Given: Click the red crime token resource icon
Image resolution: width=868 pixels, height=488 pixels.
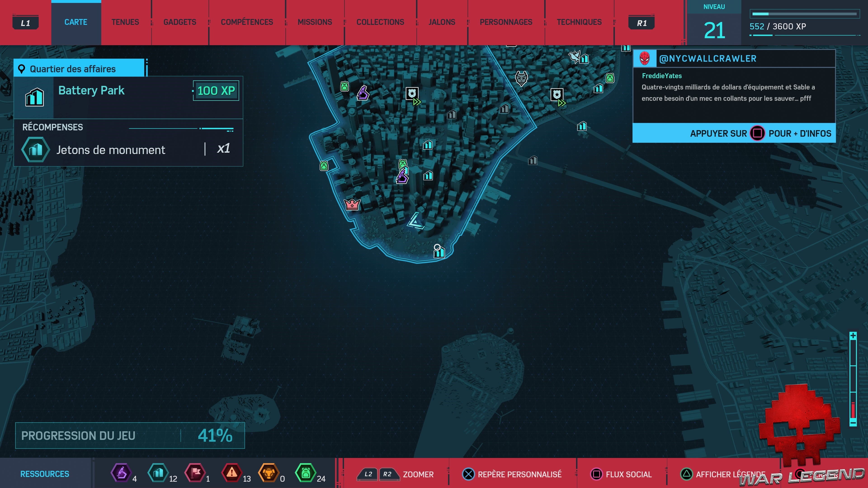Looking at the screenshot, I should pos(231,473).
